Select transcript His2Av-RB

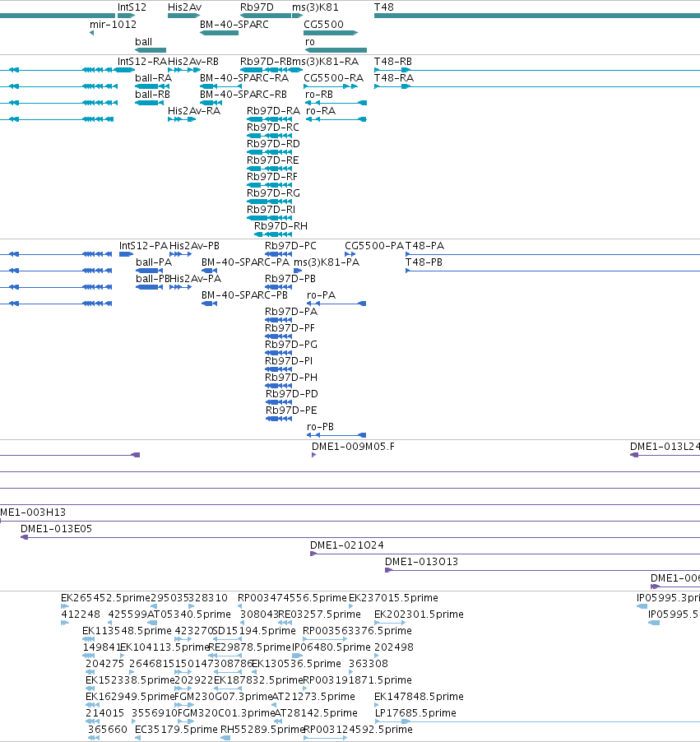pos(193,62)
